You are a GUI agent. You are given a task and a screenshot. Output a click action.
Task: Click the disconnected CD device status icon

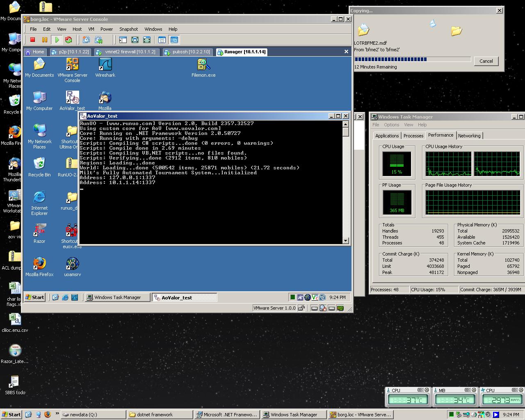tap(323, 308)
